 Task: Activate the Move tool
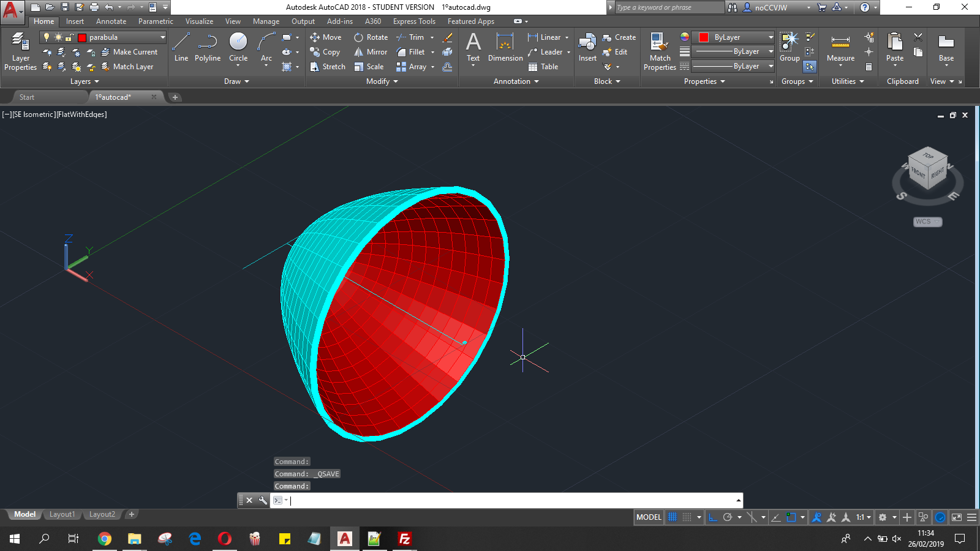(326, 37)
